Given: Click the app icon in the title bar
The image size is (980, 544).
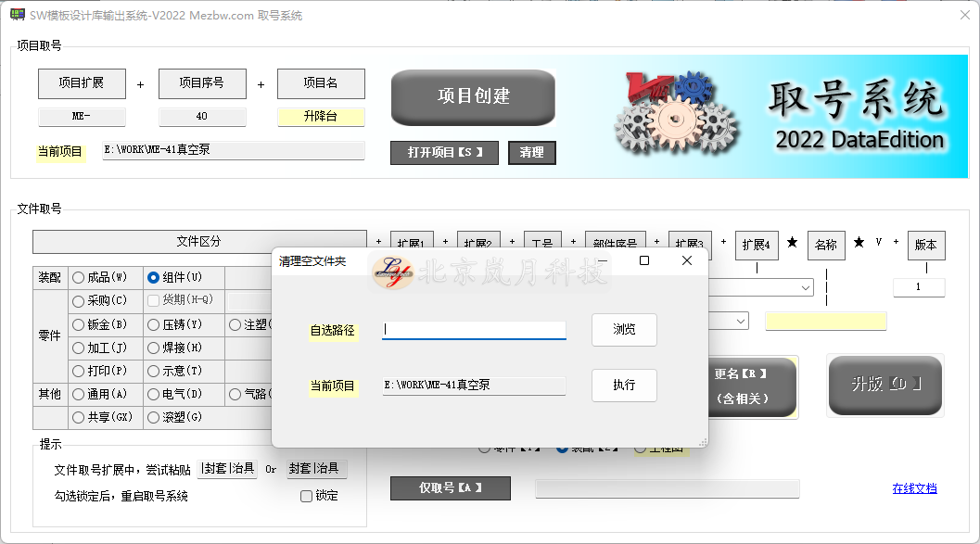Looking at the screenshot, I should (x=17, y=15).
